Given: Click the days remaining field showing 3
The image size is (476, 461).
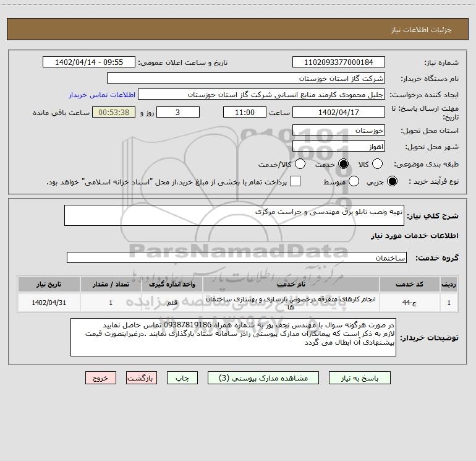Looking at the screenshot, I should [x=178, y=112].
